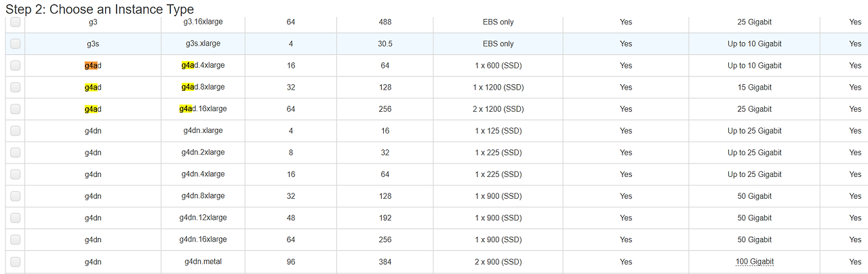Image resolution: width=868 pixels, height=274 pixels.
Task: Tick the g4ad.8xlarge instance checkbox
Action: pos(15,87)
